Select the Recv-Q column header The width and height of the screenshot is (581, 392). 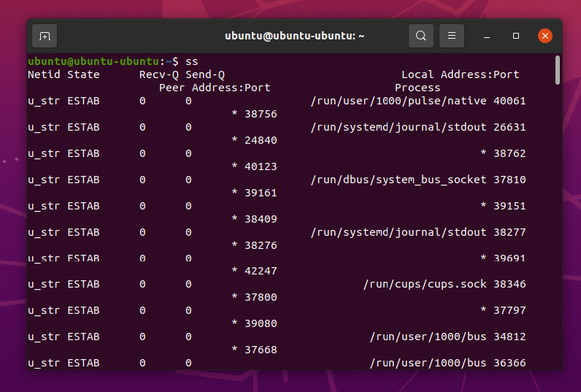tap(159, 75)
